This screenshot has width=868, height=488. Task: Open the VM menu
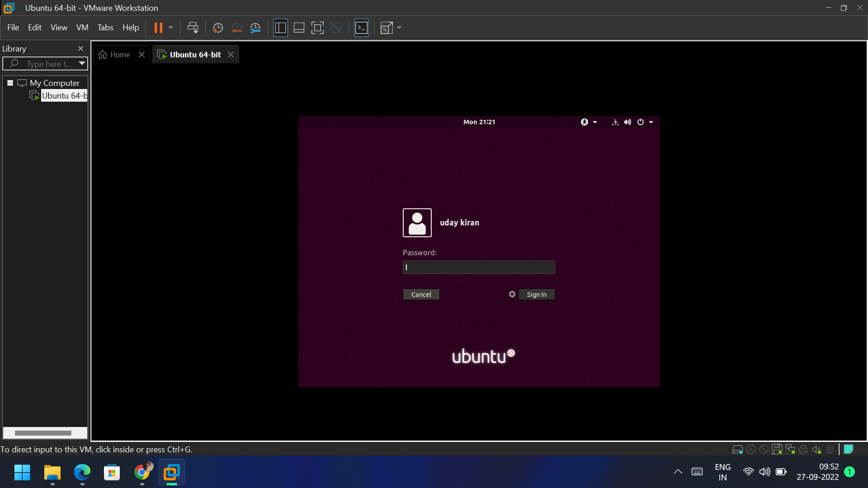[x=82, y=28]
